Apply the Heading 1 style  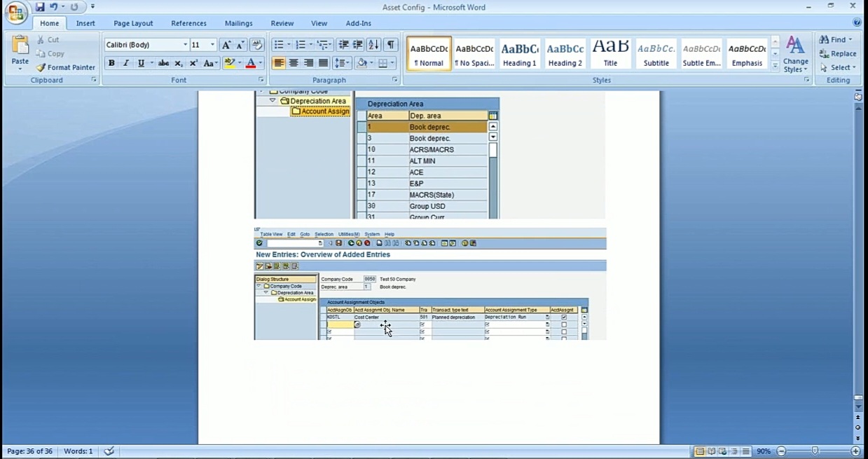(520, 54)
